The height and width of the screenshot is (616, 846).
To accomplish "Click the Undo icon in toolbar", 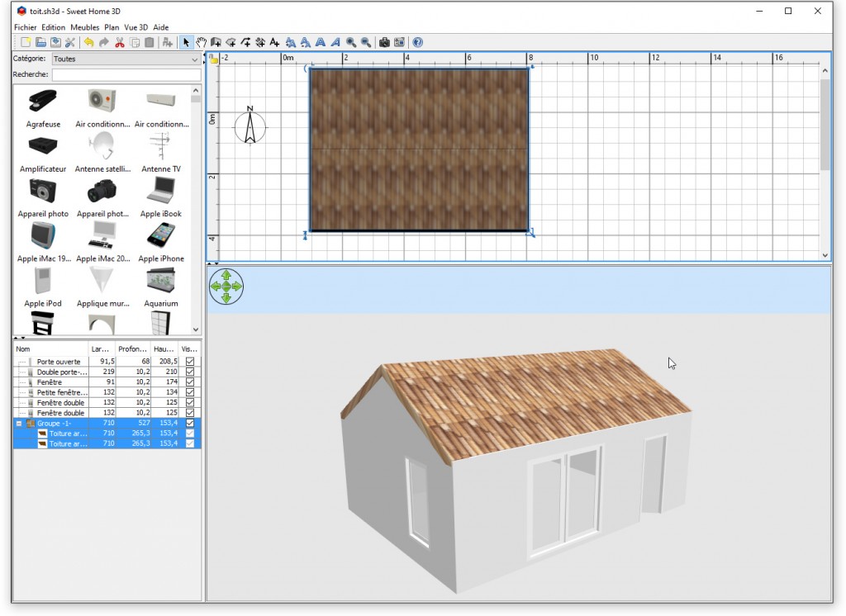I will click(88, 42).
